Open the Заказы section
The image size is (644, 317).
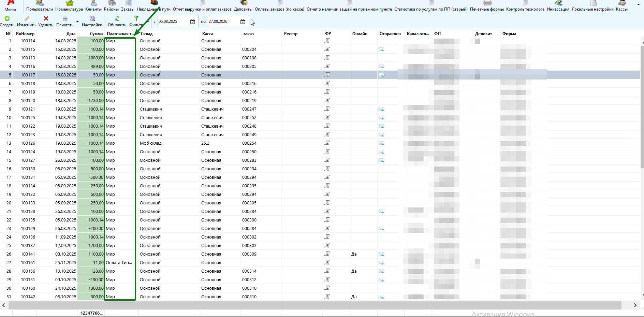128,6
